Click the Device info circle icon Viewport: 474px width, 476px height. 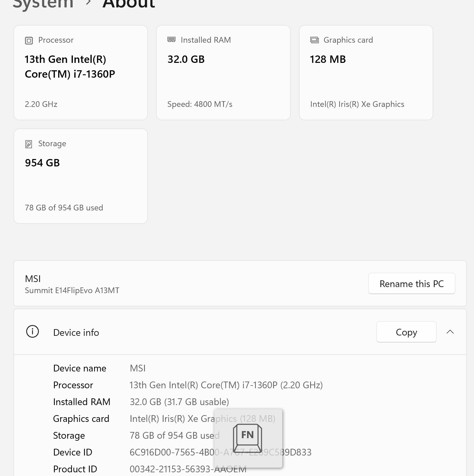(33, 331)
